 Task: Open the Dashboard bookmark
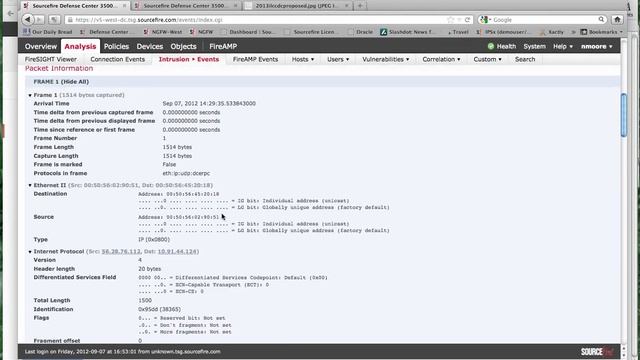[x=248, y=32]
